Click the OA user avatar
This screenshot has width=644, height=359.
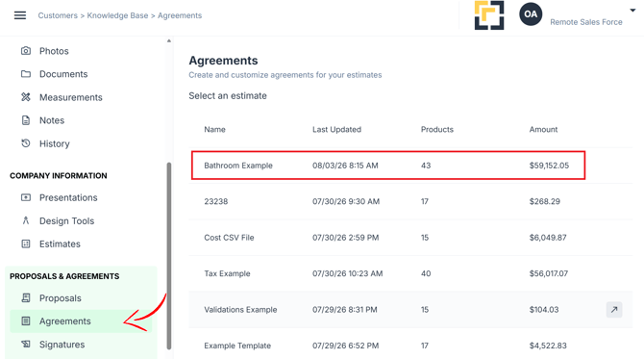[x=531, y=14]
